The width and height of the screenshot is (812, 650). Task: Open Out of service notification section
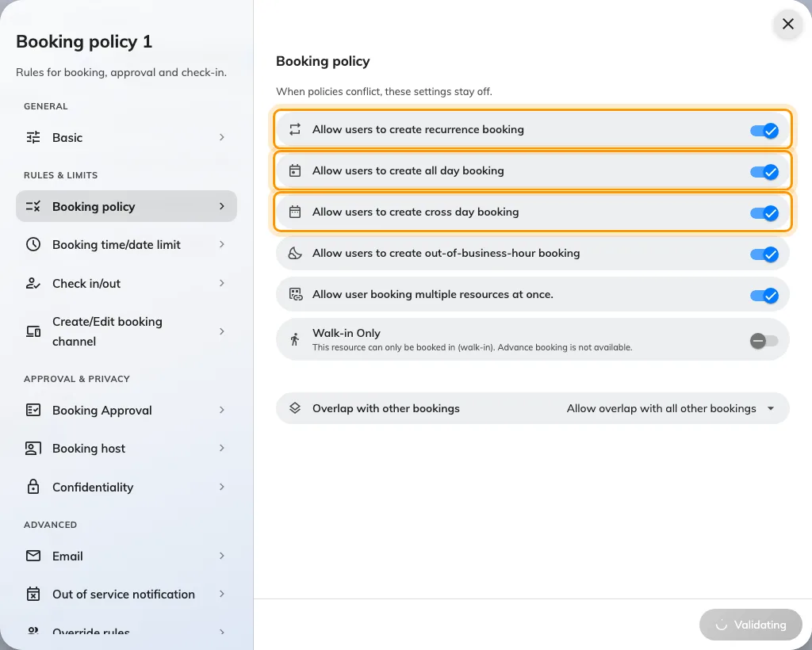(x=126, y=594)
